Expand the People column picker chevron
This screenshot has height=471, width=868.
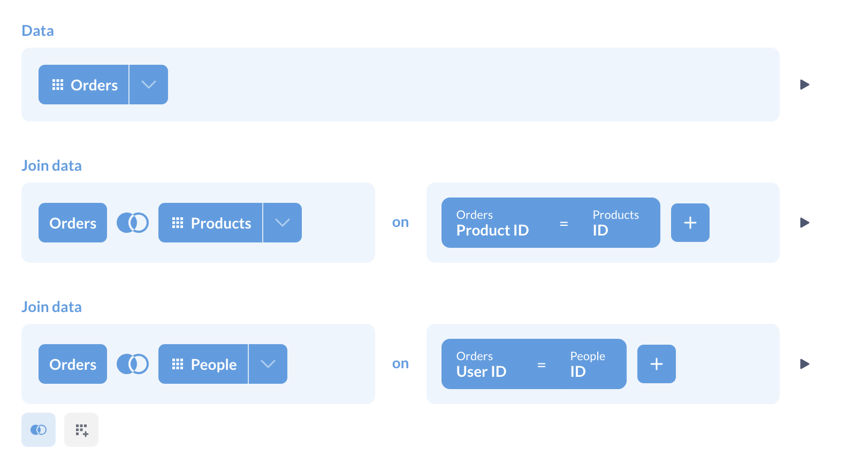[268, 364]
